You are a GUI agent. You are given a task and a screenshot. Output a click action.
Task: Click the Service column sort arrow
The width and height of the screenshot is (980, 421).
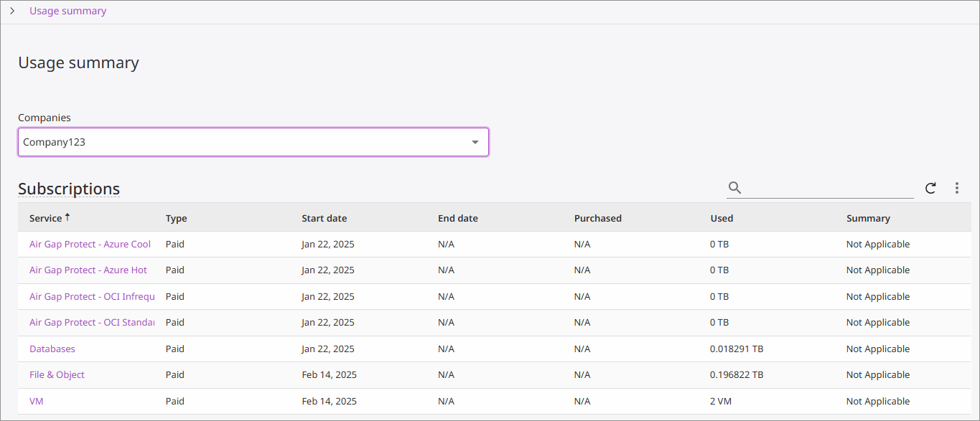67,217
